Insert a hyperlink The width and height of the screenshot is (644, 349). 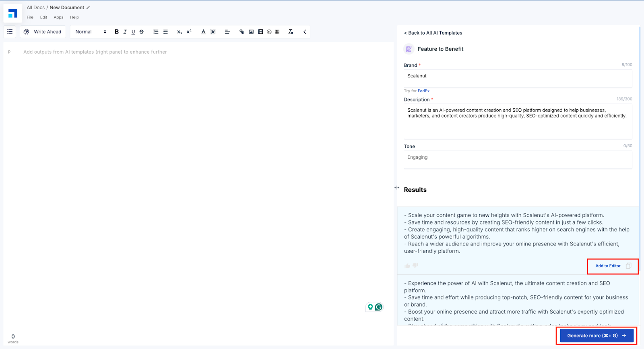(242, 32)
